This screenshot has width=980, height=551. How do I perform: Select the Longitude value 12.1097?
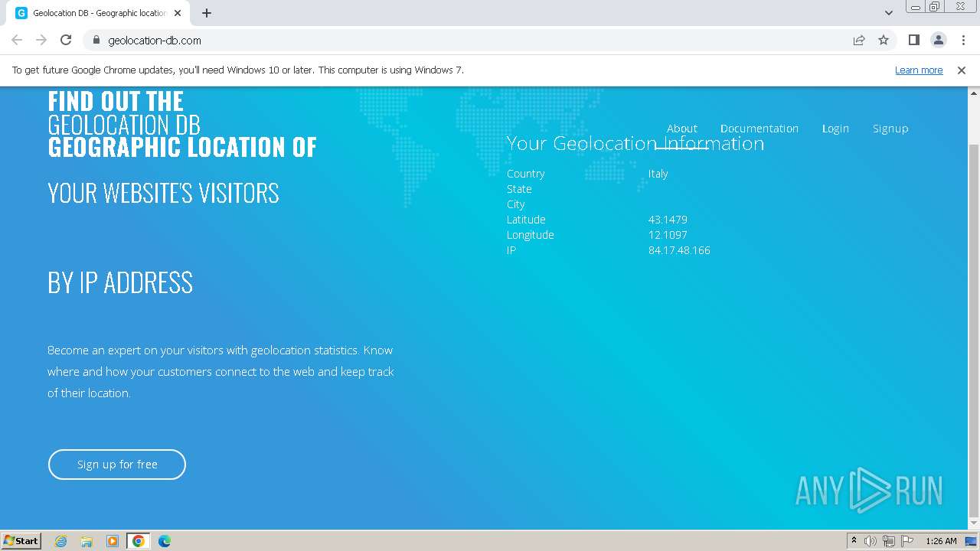tap(668, 235)
